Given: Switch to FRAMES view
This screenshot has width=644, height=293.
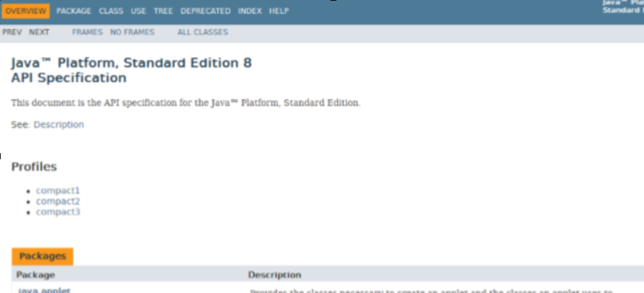Looking at the screenshot, I should 87,32.
